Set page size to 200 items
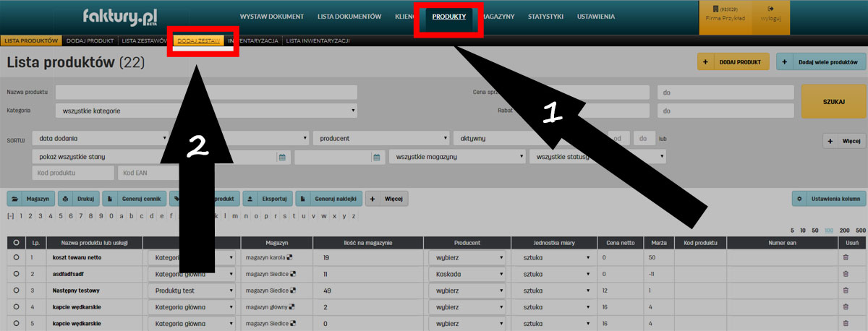The width and height of the screenshot is (868, 331). click(844, 229)
